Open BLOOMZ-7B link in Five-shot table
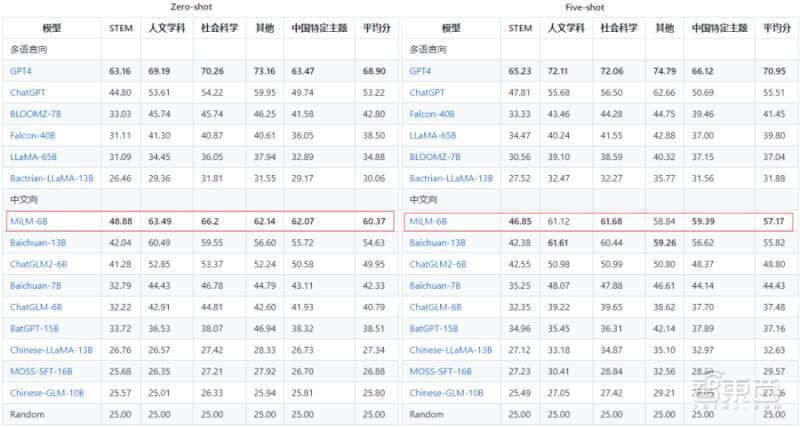Screen dimensions: 800x427 click(435, 157)
